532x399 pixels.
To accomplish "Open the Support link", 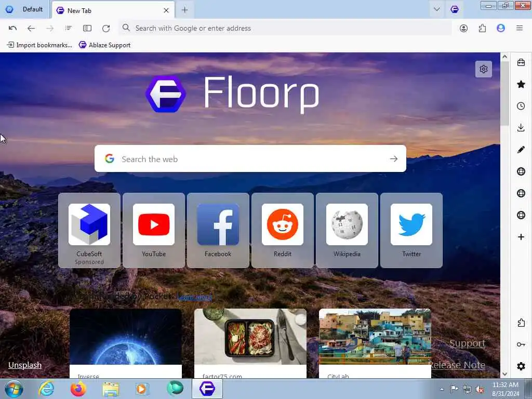I will [x=467, y=343].
